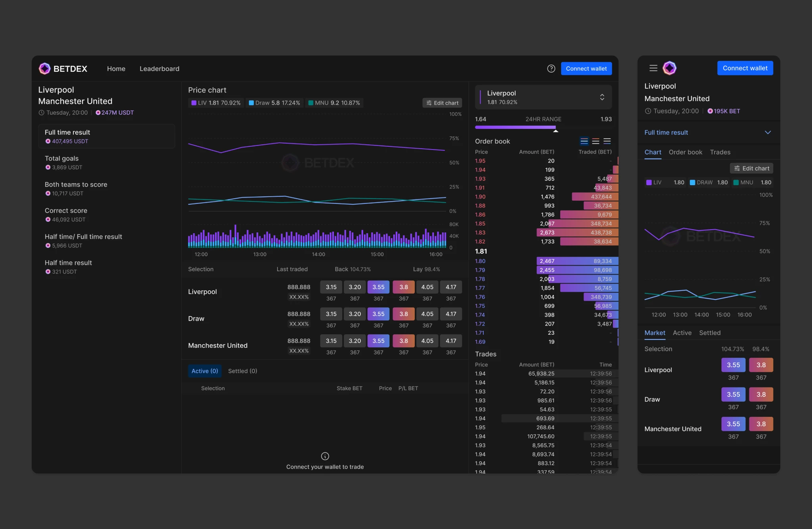The image size is (812, 529).
Task: Open the Settled bets tab
Action: point(242,370)
